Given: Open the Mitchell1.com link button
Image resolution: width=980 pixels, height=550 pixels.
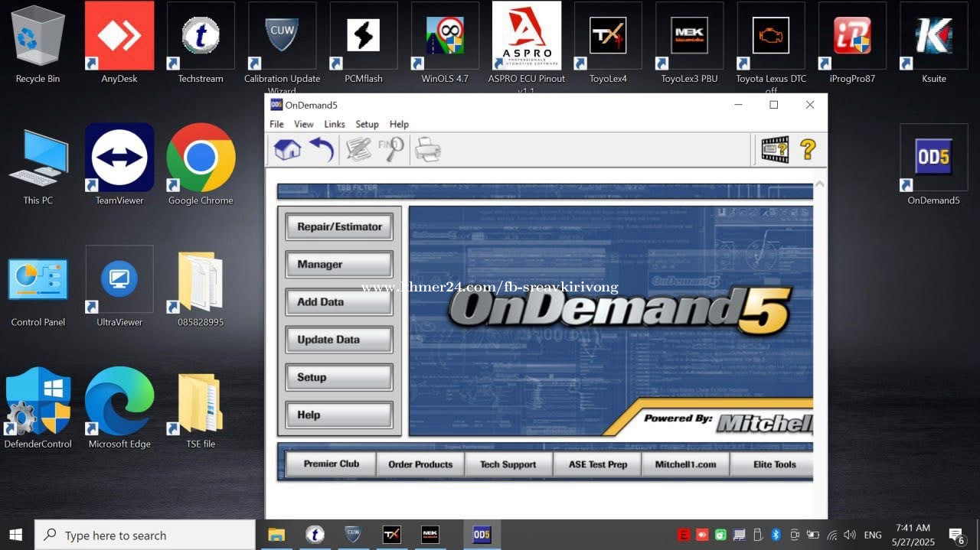Looking at the screenshot, I should [x=686, y=464].
